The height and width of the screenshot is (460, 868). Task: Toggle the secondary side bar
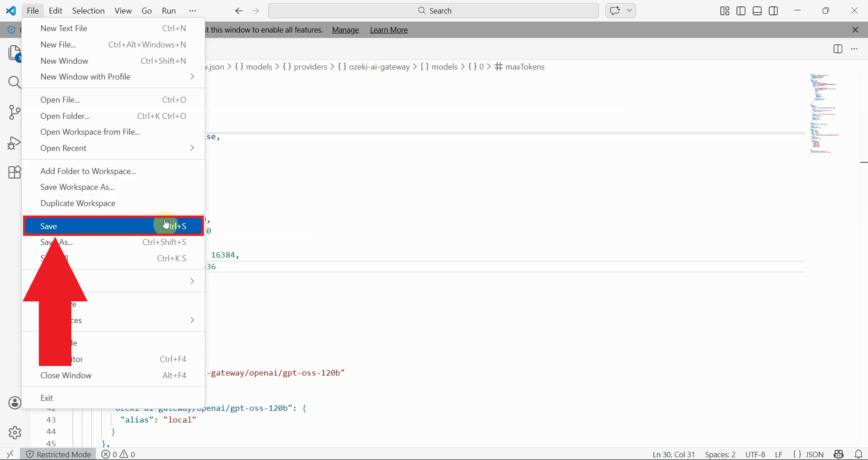click(x=773, y=11)
